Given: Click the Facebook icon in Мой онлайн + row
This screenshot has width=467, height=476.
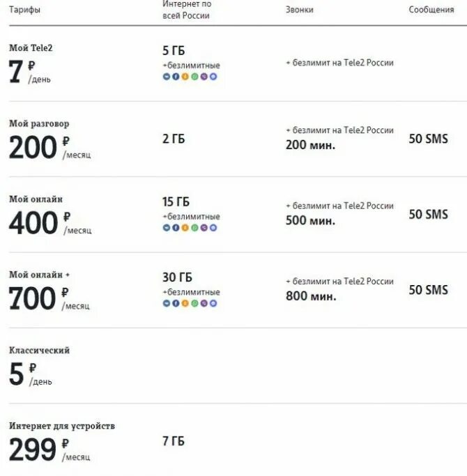Looking at the screenshot, I should pos(176,303).
